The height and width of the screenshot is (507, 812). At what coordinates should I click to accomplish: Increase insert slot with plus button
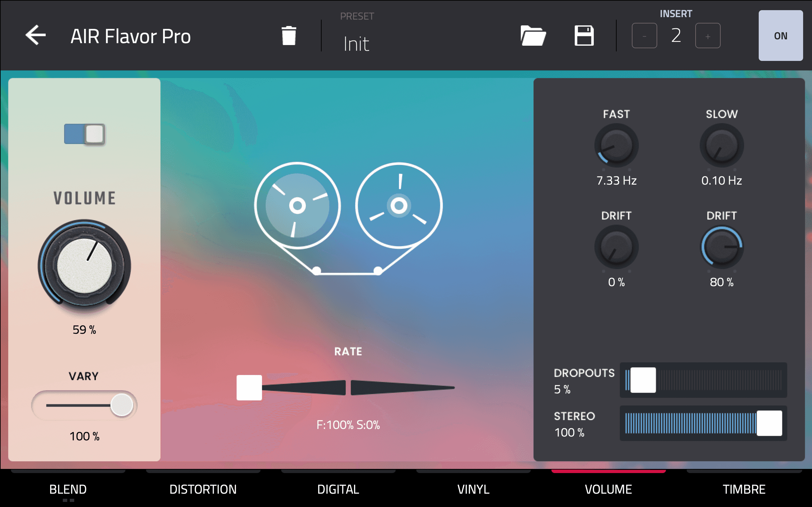[x=707, y=36]
